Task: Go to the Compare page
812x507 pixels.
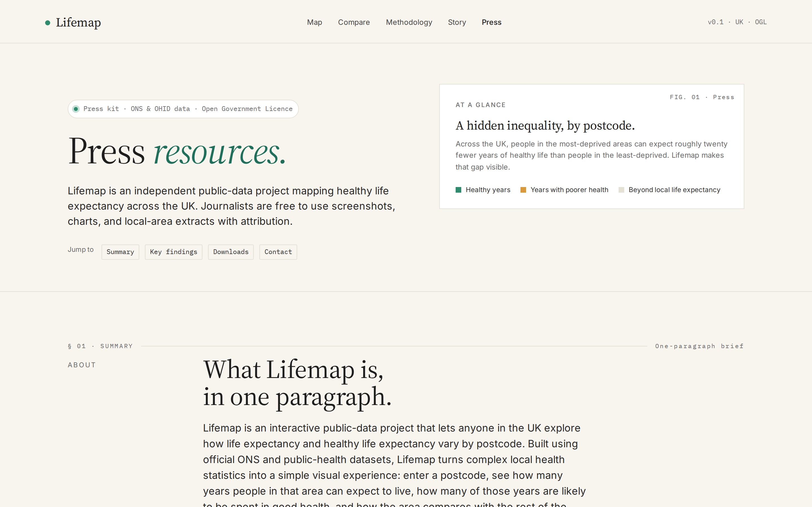Action: 354,22
